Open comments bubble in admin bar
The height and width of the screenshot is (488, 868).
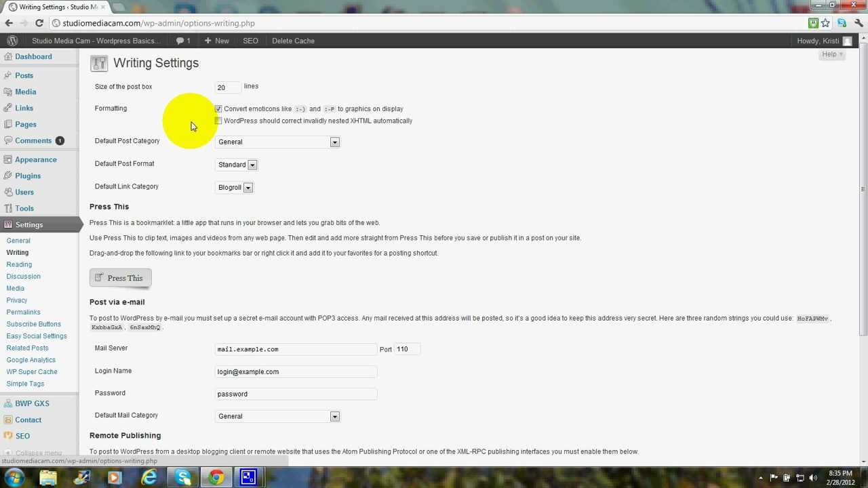pos(183,41)
